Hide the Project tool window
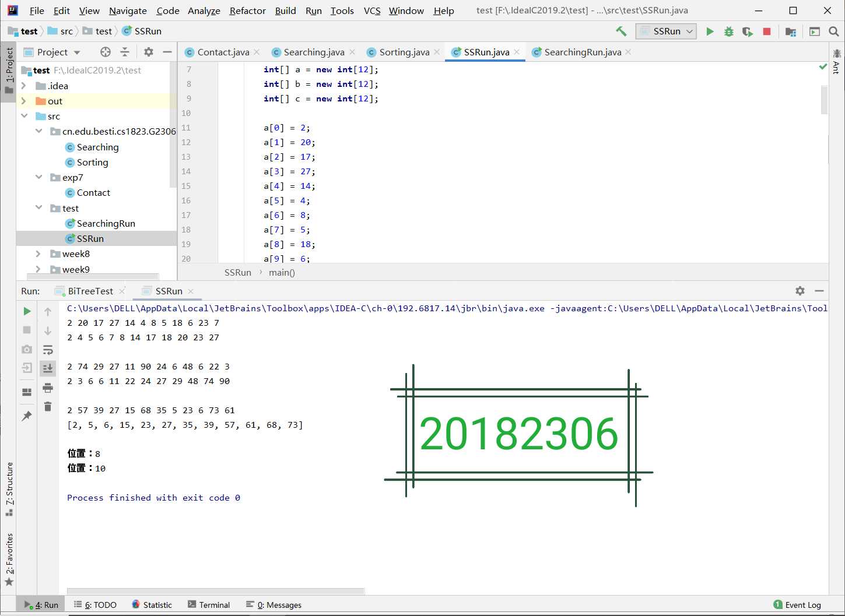Image resolution: width=845 pixels, height=616 pixels. [167, 52]
